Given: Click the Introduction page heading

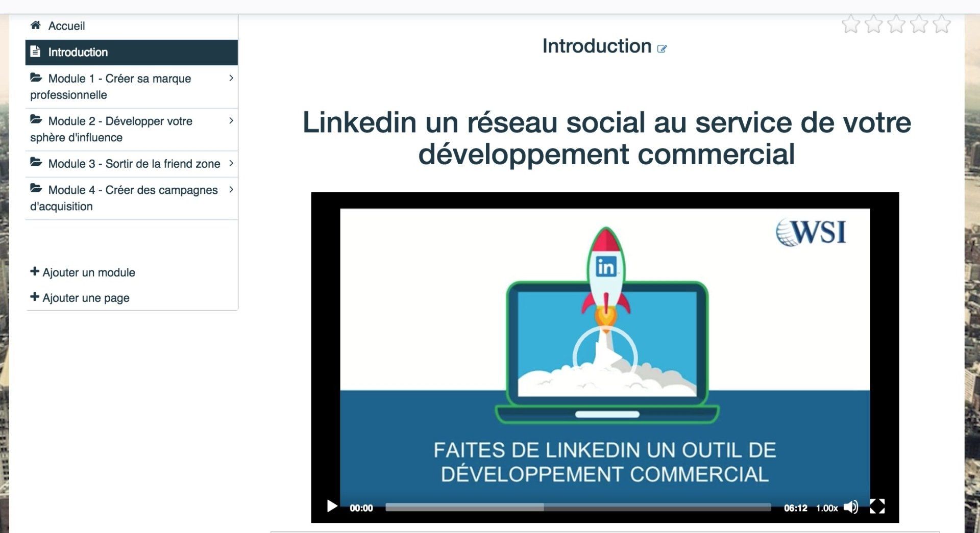Looking at the screenshot, I should 597,46.
